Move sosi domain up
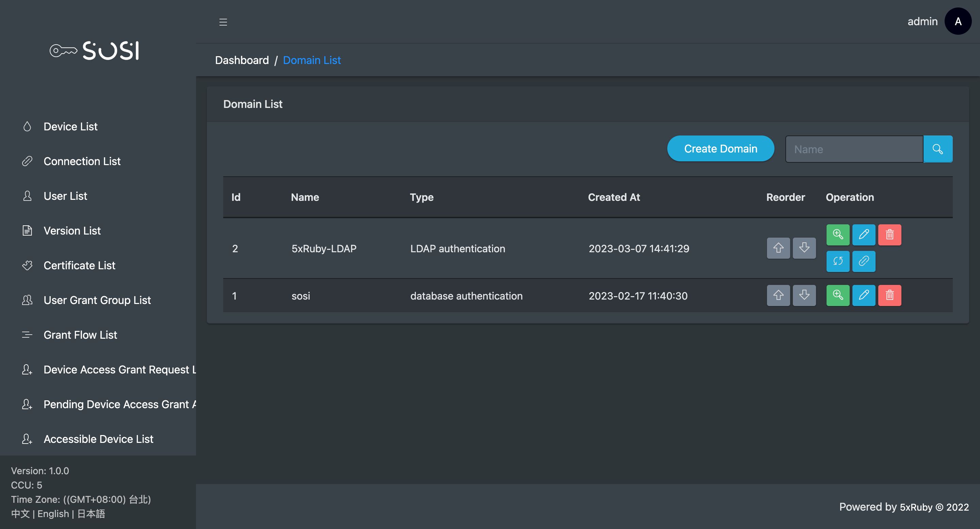Viewport: 980px width, 529px height. click(x=778, y=295)
